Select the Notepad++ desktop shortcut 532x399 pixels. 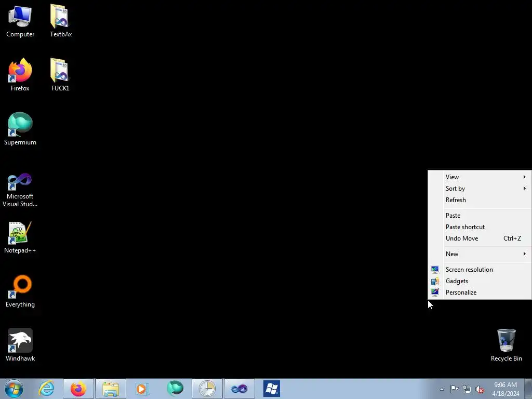20,237
